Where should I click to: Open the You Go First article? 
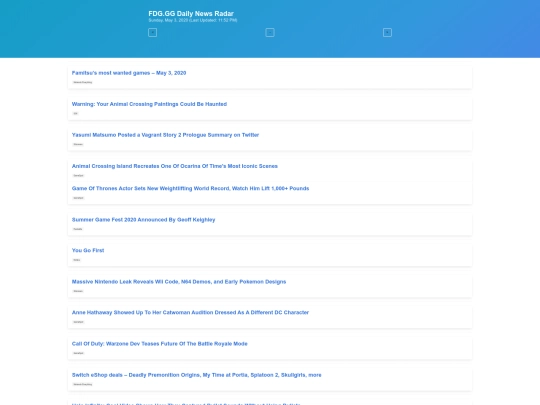coord(88,250)
